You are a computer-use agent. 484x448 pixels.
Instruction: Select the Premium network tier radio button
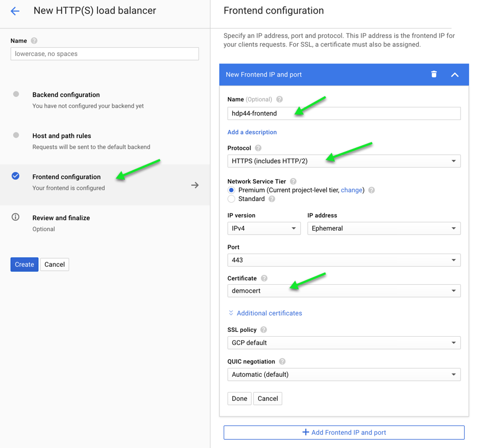click(x=231, y=190)
